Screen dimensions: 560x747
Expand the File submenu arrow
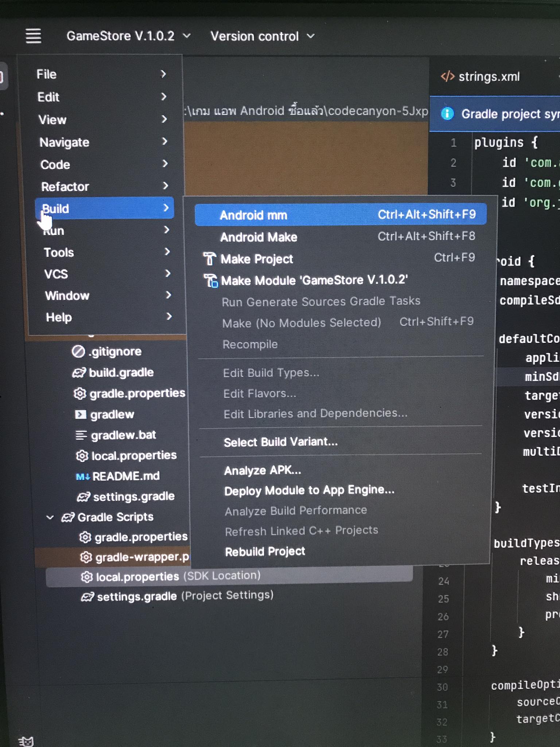163,74
